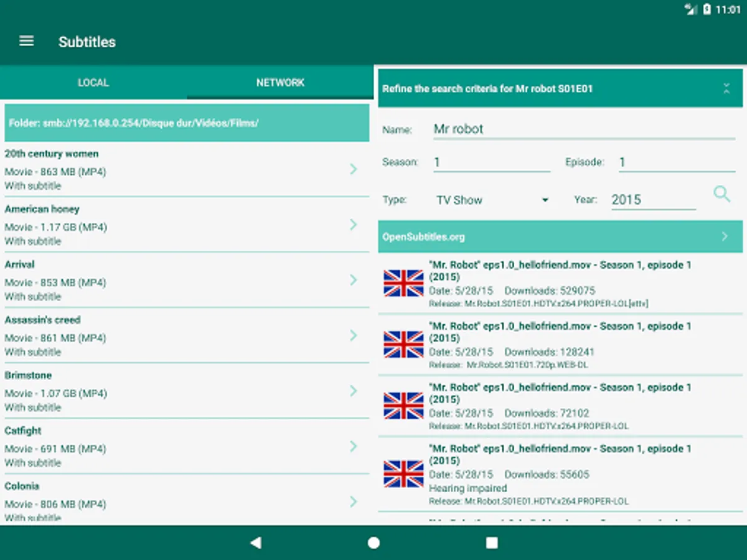Click UK flag of hearing impaired subtitle
Viewport: 747px width, 560px height.
click(x=403, y=474)
